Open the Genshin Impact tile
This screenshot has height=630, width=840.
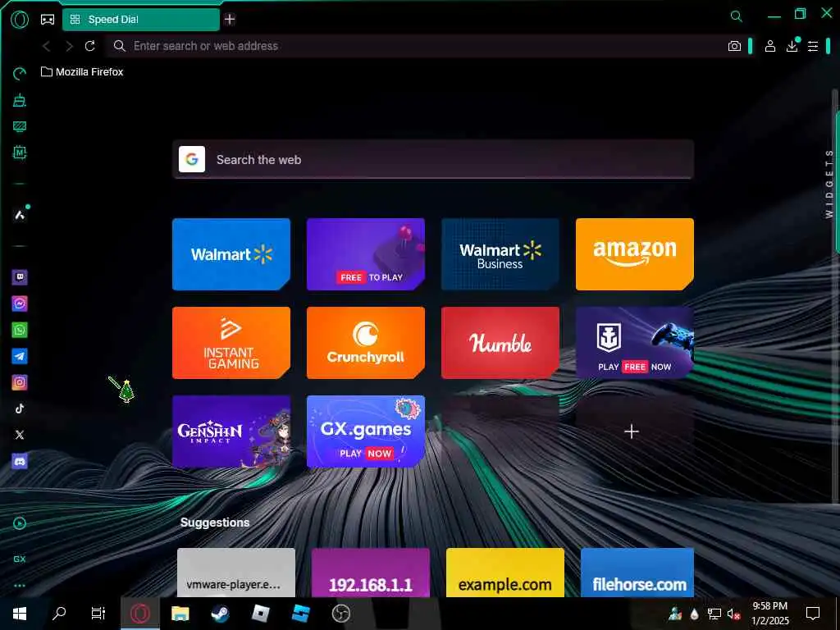[231, 431]
